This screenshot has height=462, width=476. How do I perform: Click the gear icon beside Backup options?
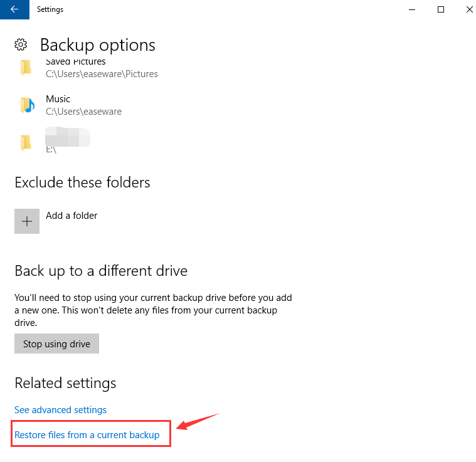tap(21, 45)
